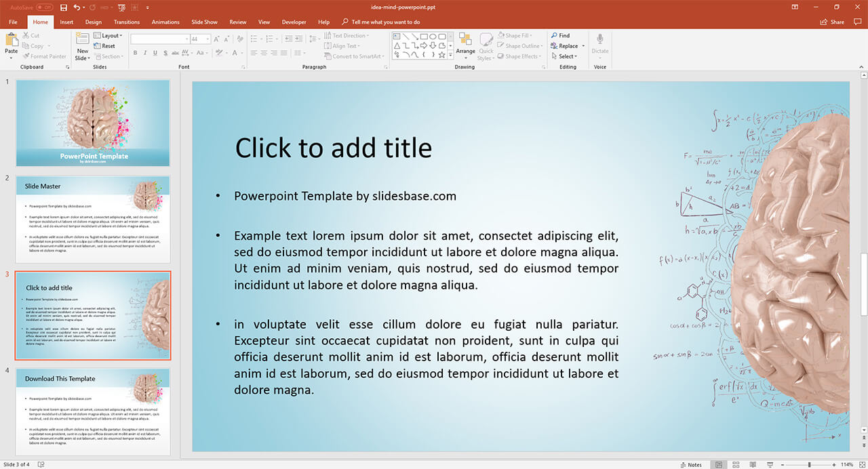This screenshot has height=469, width=868.
Task: Click the Undo arrow icon
Action: (77, 7)
